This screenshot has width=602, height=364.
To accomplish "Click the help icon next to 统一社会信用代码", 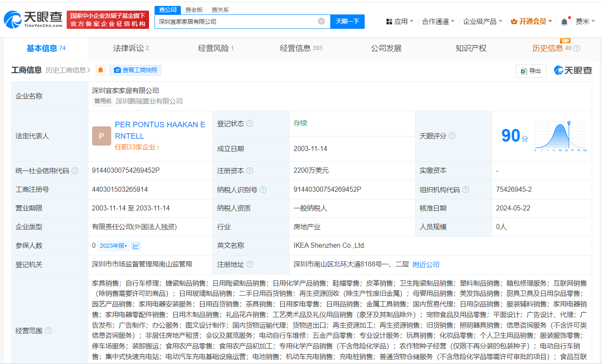I will tap(75, 171).
